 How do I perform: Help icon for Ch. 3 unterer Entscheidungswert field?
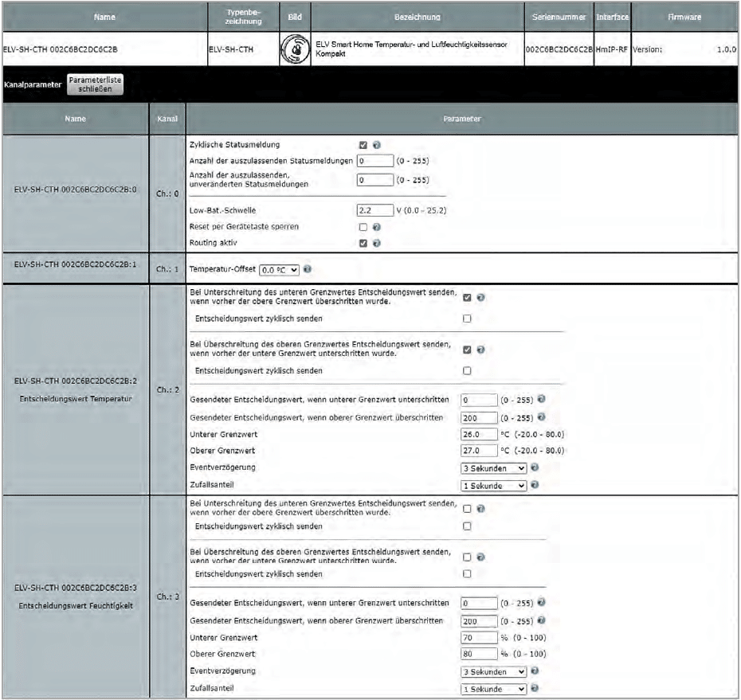pos(542,602)
